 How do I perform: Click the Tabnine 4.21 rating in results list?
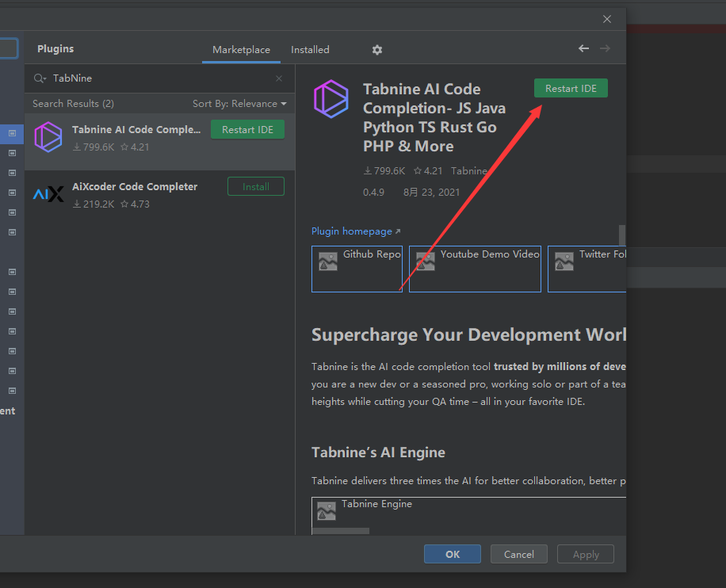click(x=135, y=147)
